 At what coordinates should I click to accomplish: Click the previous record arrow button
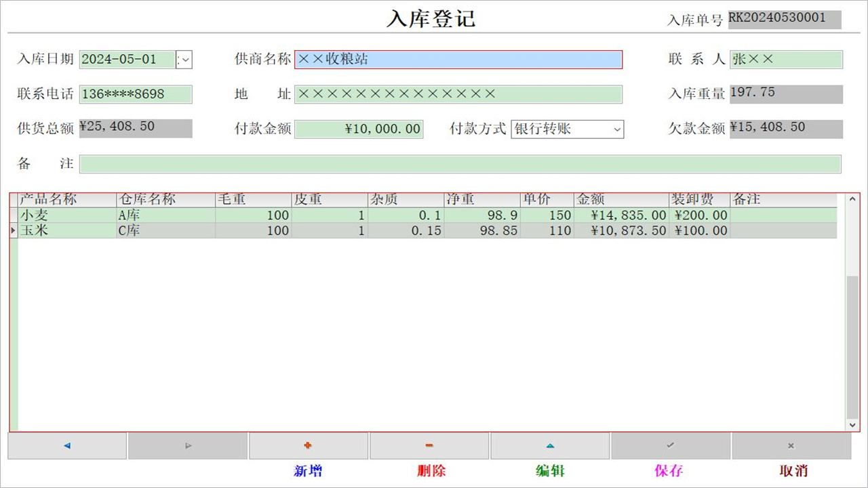point(66,445)
